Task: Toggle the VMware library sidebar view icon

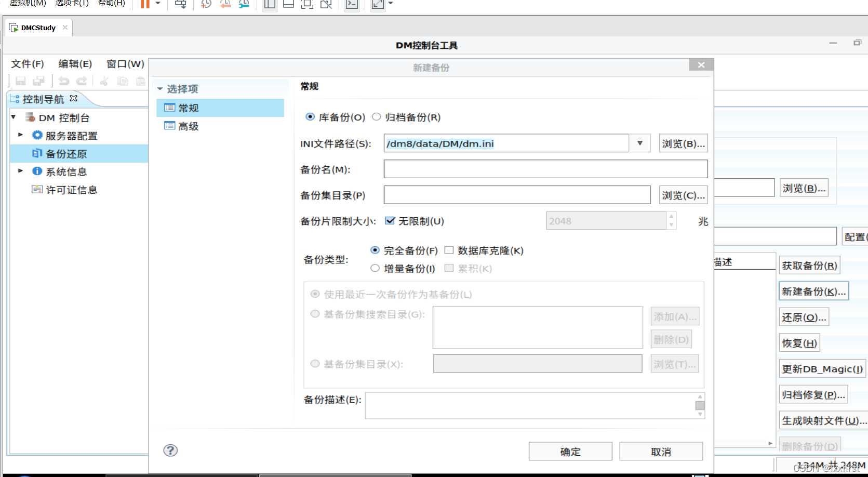Action: pos(270,4)
